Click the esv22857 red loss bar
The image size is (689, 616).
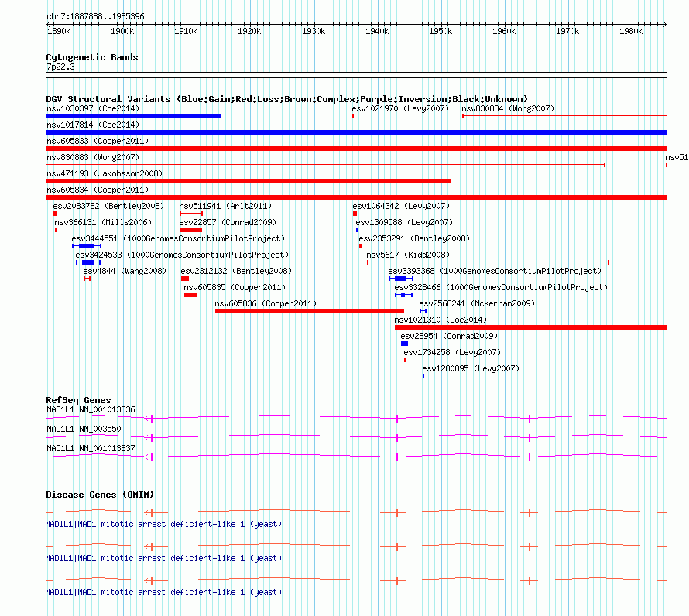tap(190, 230)
